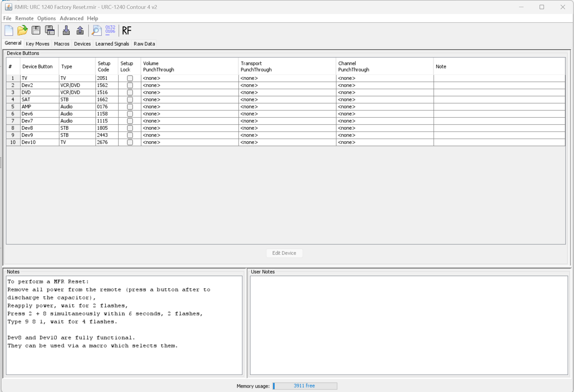Open the Options menu
Screen dimensions: 574x392
coord(46,18)
